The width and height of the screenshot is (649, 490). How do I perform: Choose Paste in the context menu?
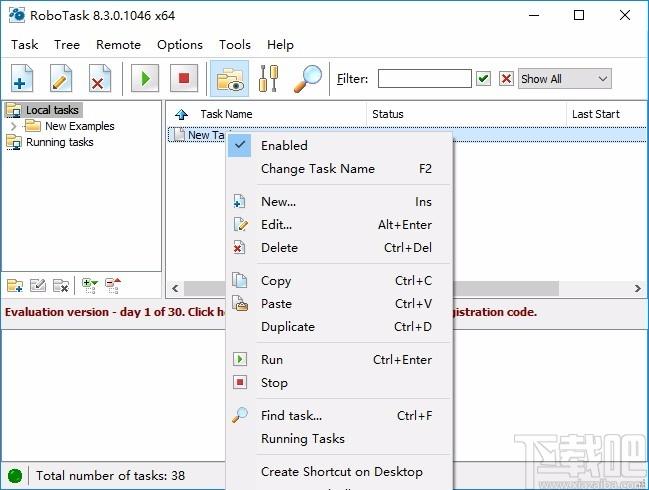(x=340, y=304)
